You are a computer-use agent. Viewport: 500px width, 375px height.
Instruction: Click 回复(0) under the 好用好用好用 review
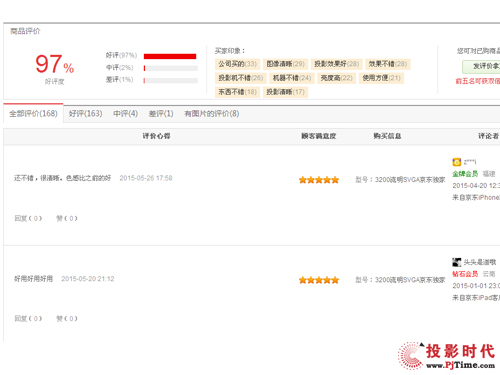[28, 318]
